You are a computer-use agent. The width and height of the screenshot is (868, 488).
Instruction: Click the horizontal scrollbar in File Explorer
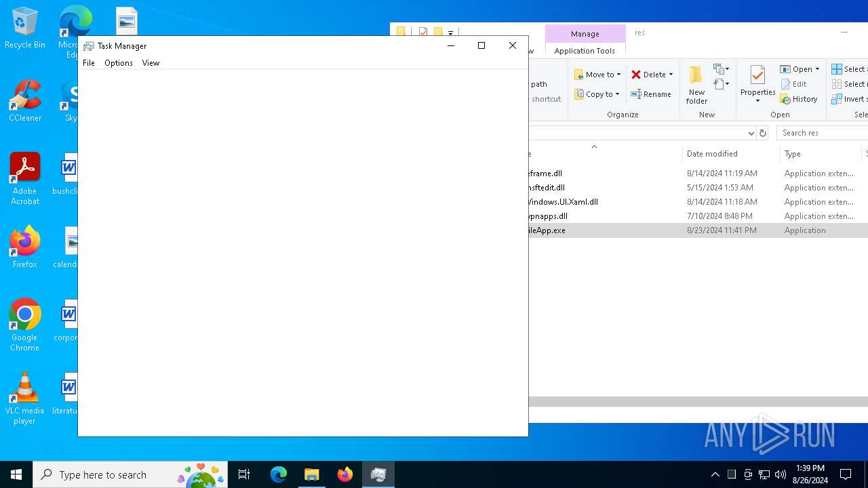coord(698,402)
